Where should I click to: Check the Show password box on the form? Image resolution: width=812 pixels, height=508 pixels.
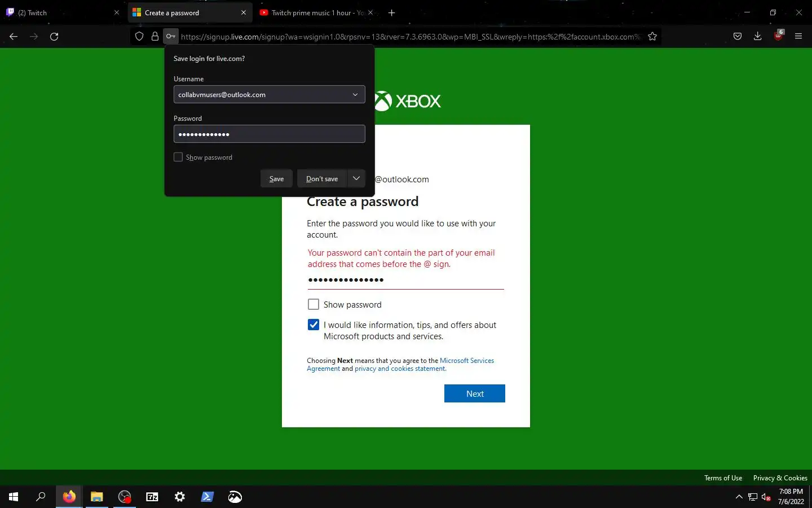[x=314, y=304]
